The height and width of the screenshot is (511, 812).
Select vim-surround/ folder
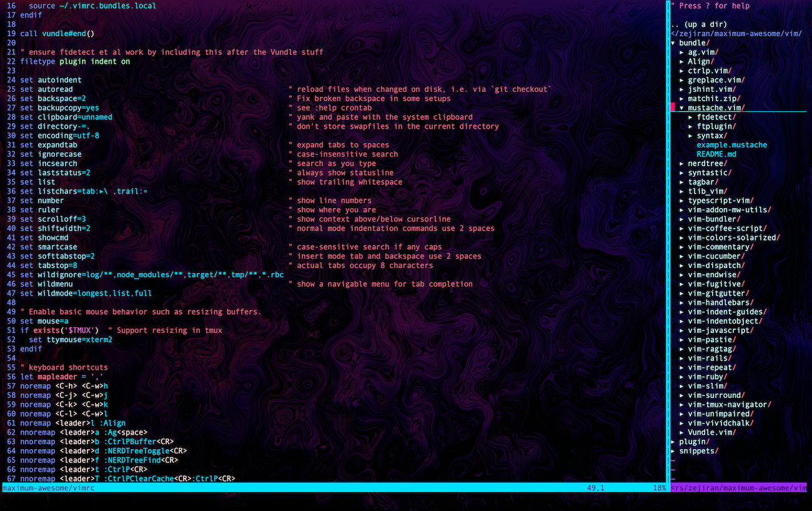coord(716,395)
